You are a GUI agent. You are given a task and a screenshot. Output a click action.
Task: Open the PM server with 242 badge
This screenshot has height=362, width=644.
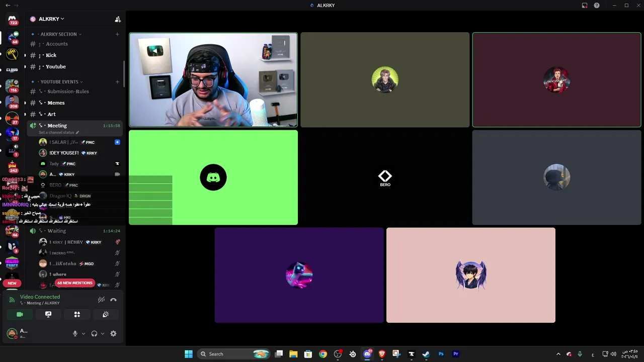tap(12, 166)
